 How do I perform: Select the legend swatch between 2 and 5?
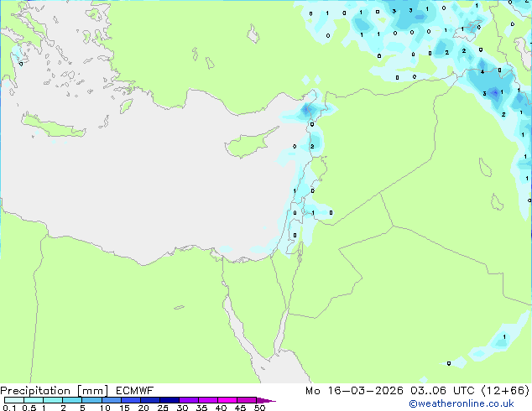tap(72, 400)
